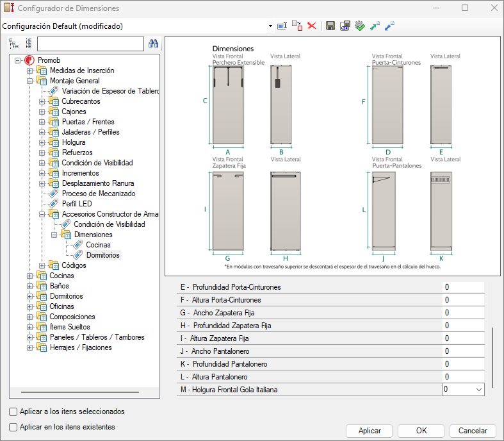Click the tree search input field
The image size is (504, 441).
[90, 44]
